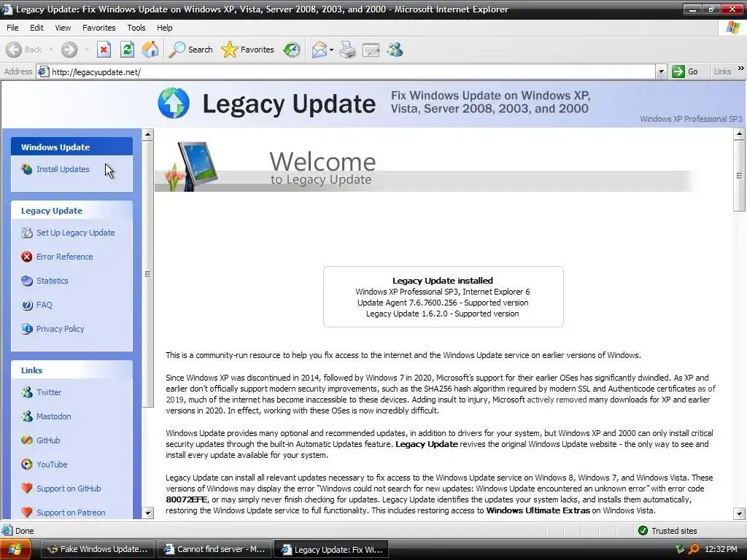Open the YouTube link
747x560 pixels.
52,464
